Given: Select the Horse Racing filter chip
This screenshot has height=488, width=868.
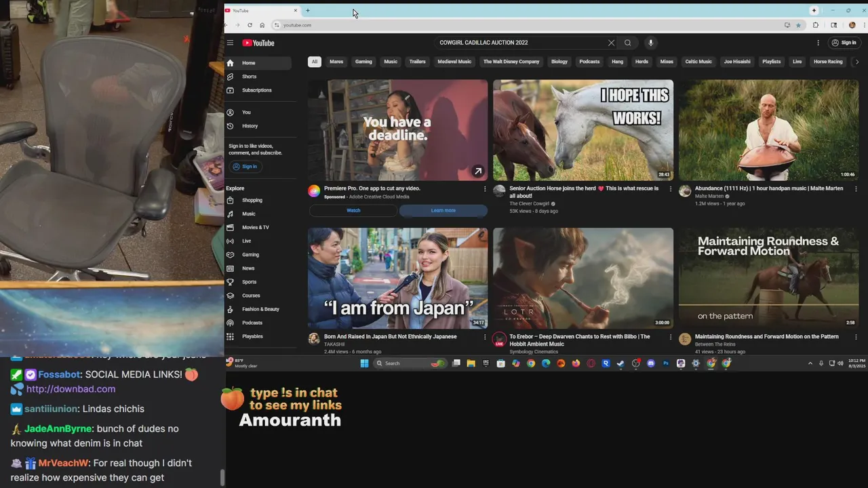Looking at the screenshot, I should tap(828, 62).
